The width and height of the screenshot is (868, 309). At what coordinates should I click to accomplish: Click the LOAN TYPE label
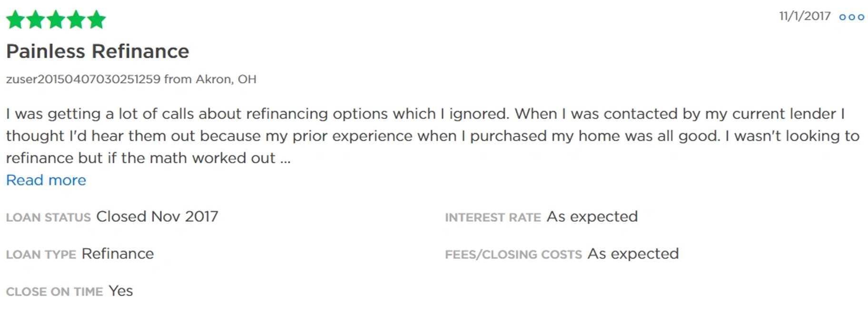[41, 254]
